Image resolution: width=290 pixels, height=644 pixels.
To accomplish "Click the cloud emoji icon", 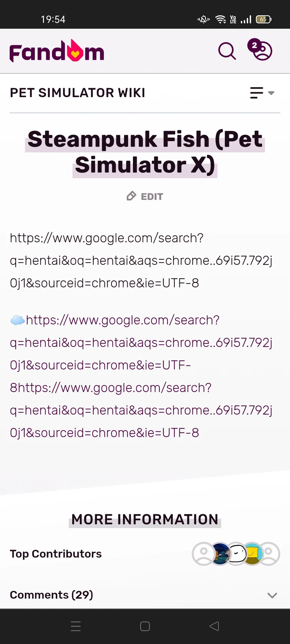I will (17, 320).
